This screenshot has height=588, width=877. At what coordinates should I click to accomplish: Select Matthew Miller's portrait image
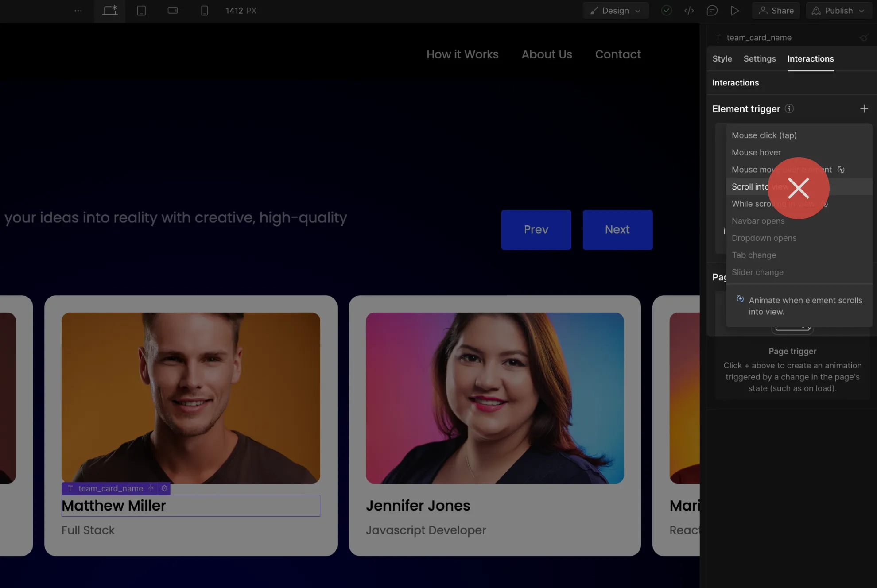(x=191, y=398)
